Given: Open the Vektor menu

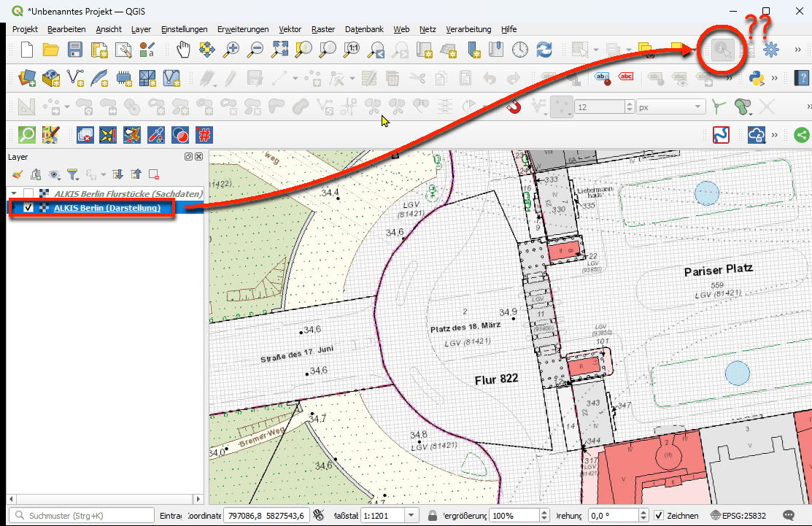Looking at the screenshot, I should [x=290, y=29].
